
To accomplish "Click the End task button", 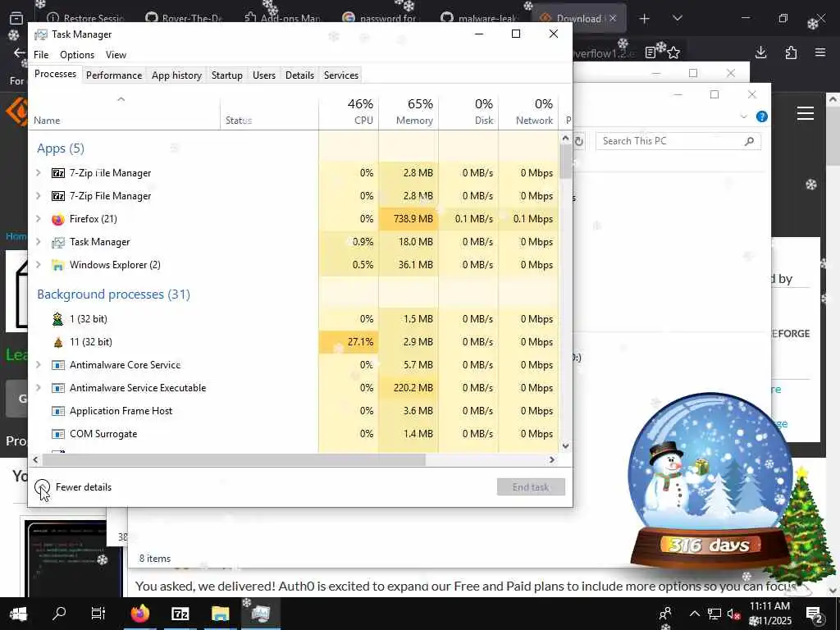I will [x=531, y=487].
